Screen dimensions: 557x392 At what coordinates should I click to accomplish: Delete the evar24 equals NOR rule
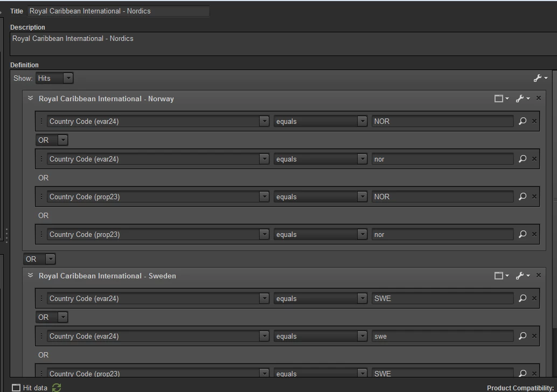point(534,121)
